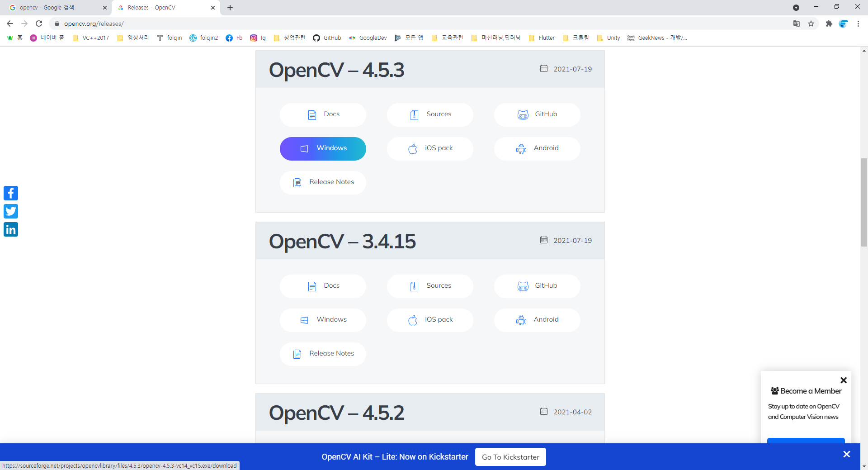
Task: Click Windows icon in 3.4.15 Windows button
Action: click(304, 320)
